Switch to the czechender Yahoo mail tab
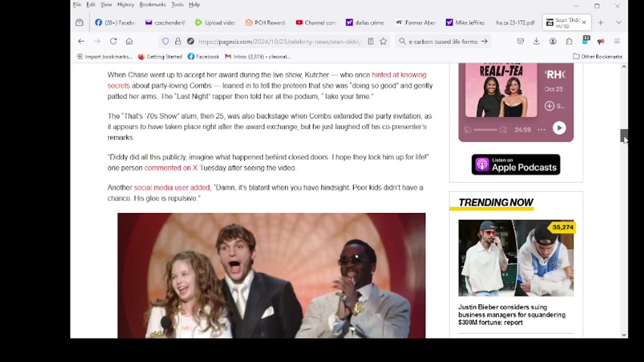644x362 pixels. 165,23
